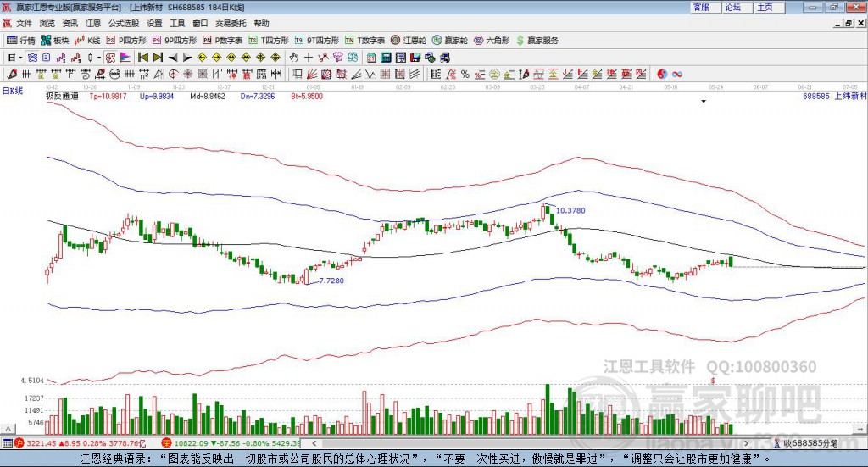This screenshot has width=868, height=467.
Task: Open the 浏览 menu
Action: [47, 23]
